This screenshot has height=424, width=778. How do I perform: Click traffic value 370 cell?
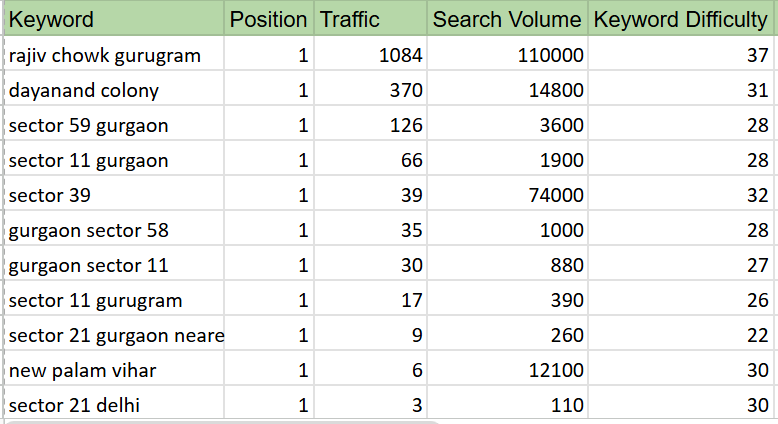pyautogui.click(x=371, y=88)
